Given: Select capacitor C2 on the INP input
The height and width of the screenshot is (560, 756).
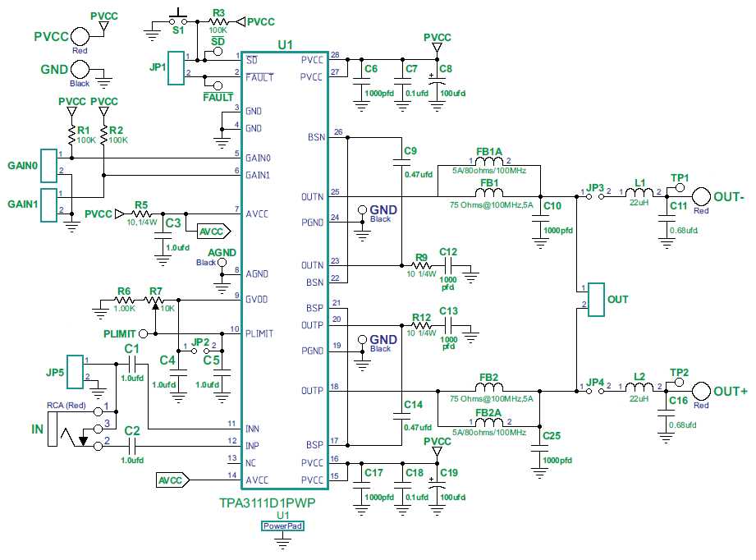Looking at the screenshot, I should click(132, 446).
